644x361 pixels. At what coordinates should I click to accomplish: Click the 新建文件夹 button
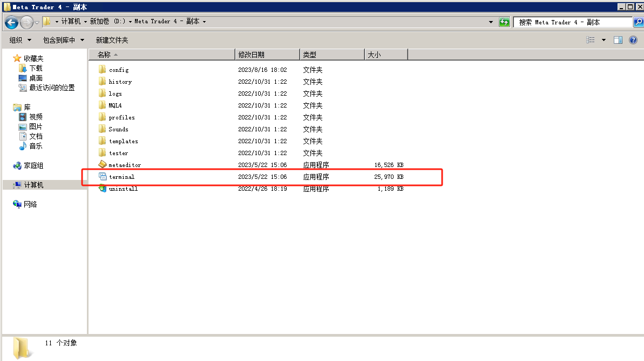coord(112,40)
